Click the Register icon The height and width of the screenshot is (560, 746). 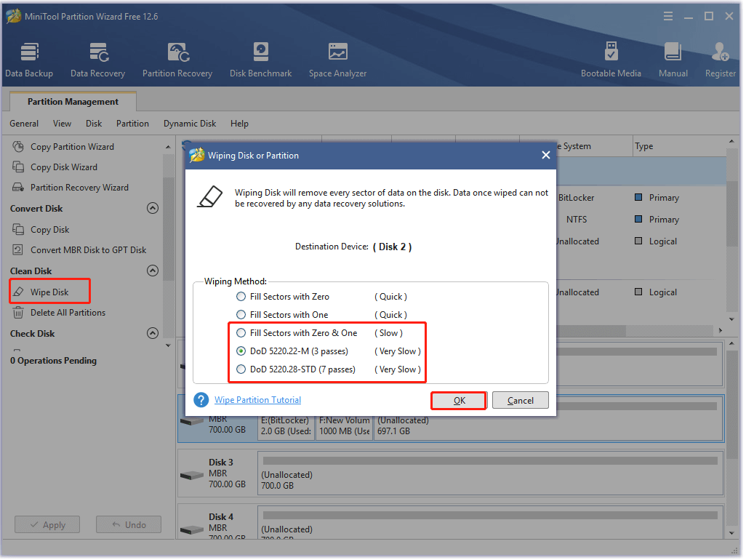tap(719, 58)
